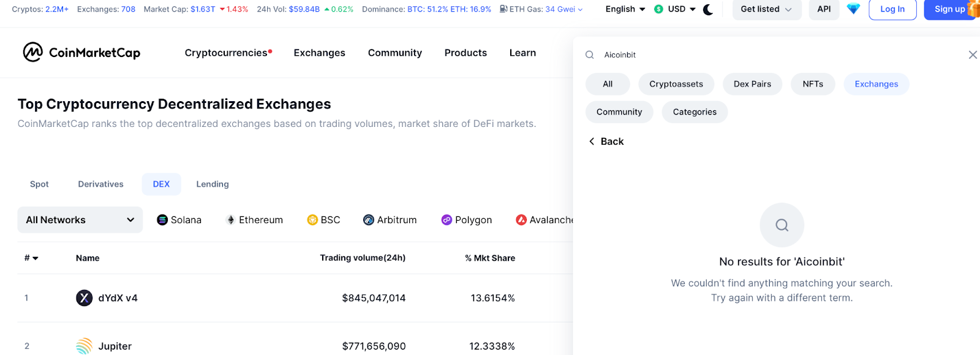Click the ETH Gas pump icon
980x355 pixels.
pyautogui.click(x=503, y=9)
